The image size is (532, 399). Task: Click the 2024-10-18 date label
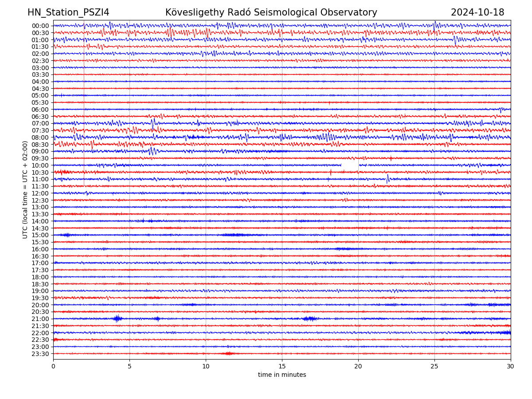click(477, 13)
